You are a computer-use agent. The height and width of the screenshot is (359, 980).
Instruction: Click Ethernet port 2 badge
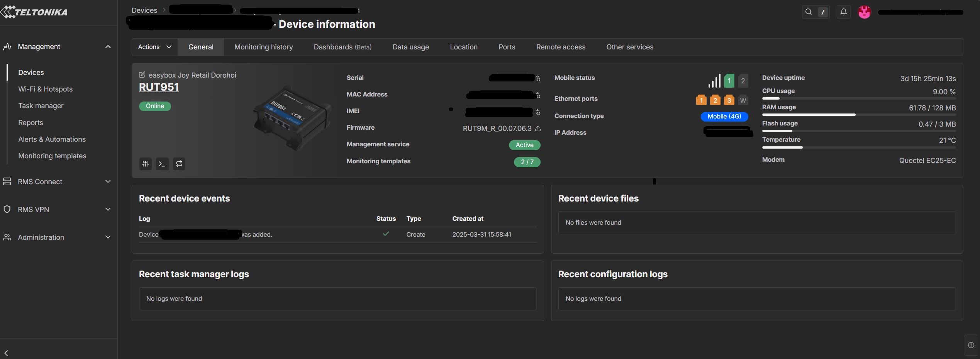point(715,100)
